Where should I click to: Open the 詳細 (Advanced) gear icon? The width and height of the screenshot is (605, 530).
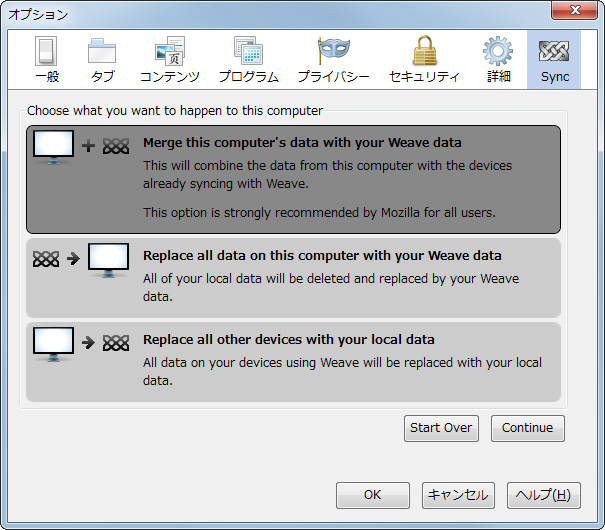497,60
